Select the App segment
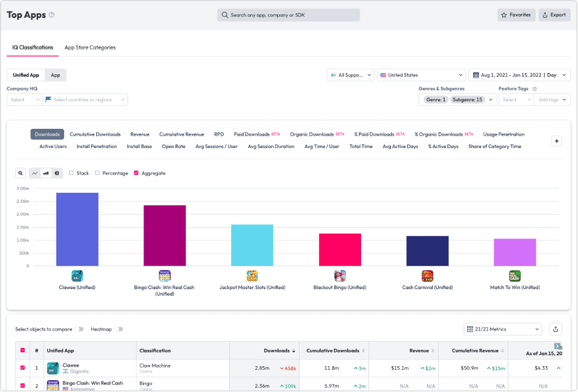 click(55, 75)
